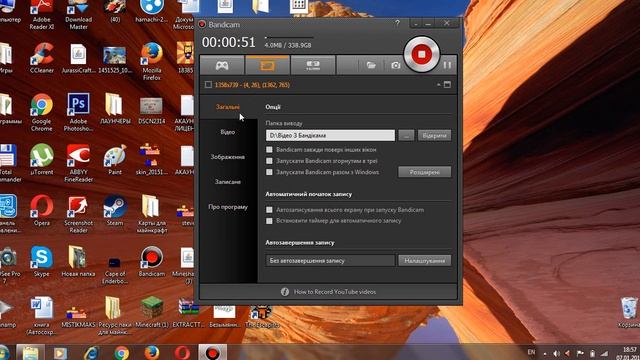Image resolution: width=640 pixels, height=360 pixels.
Task: Open the Загальні settings tab
Action: pyautogui.click(x=228, y=107)
